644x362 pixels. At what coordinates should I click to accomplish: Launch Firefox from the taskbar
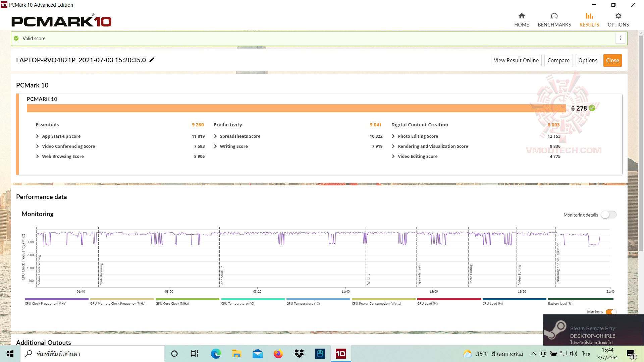278,354
